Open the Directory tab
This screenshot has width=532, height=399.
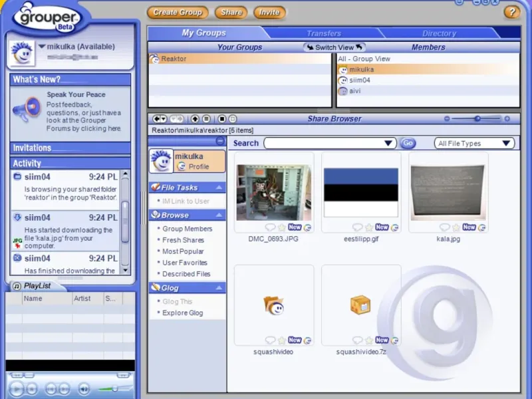click(439, 33)
